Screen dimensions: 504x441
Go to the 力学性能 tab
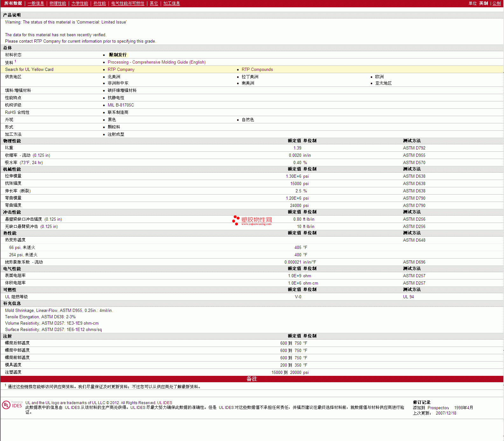80,3
